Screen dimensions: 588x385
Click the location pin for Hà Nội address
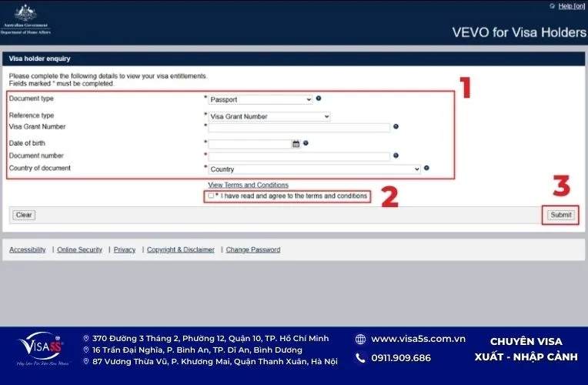tap(86, 361)
